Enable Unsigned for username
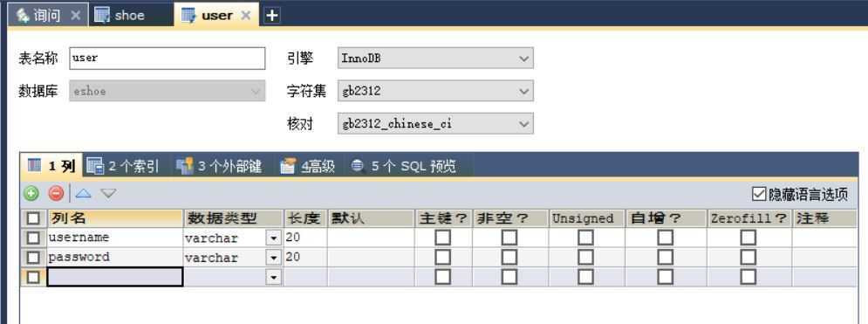 [585, 238]
